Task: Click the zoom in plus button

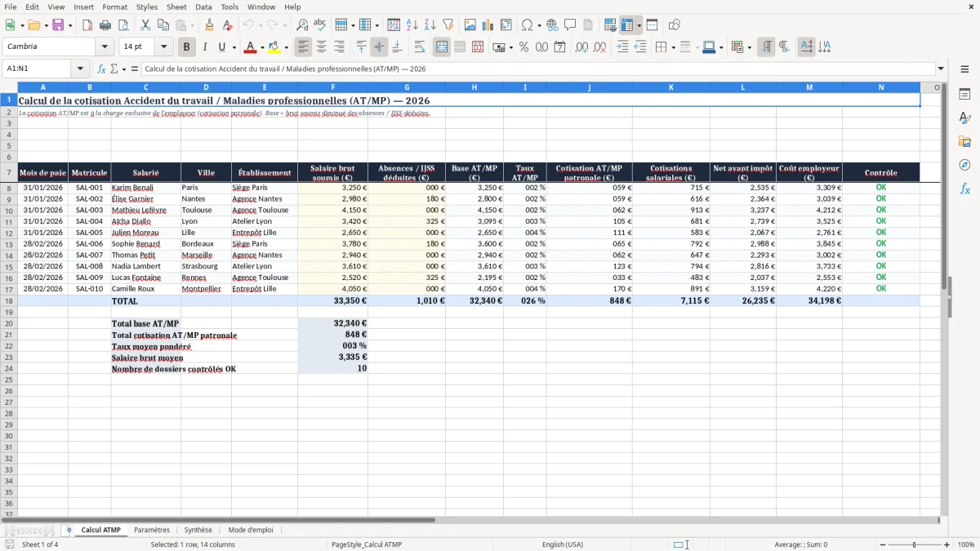Action: (x=947, y=544)
